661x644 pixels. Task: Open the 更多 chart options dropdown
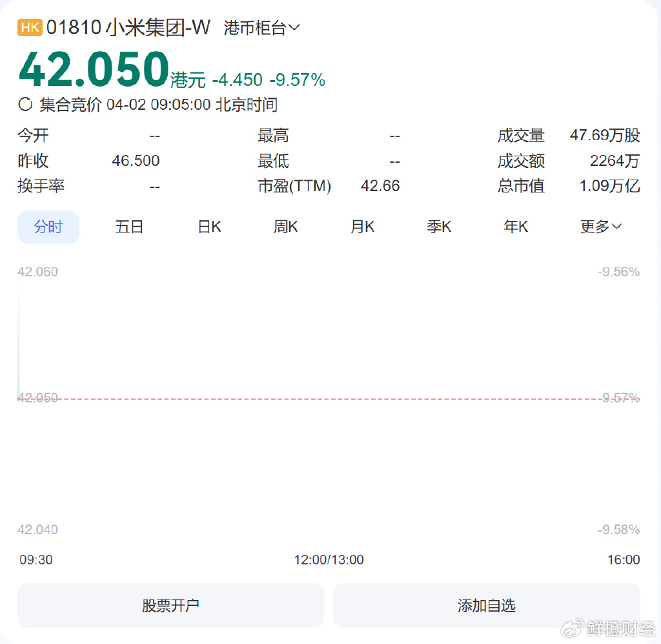click(600, 227)
